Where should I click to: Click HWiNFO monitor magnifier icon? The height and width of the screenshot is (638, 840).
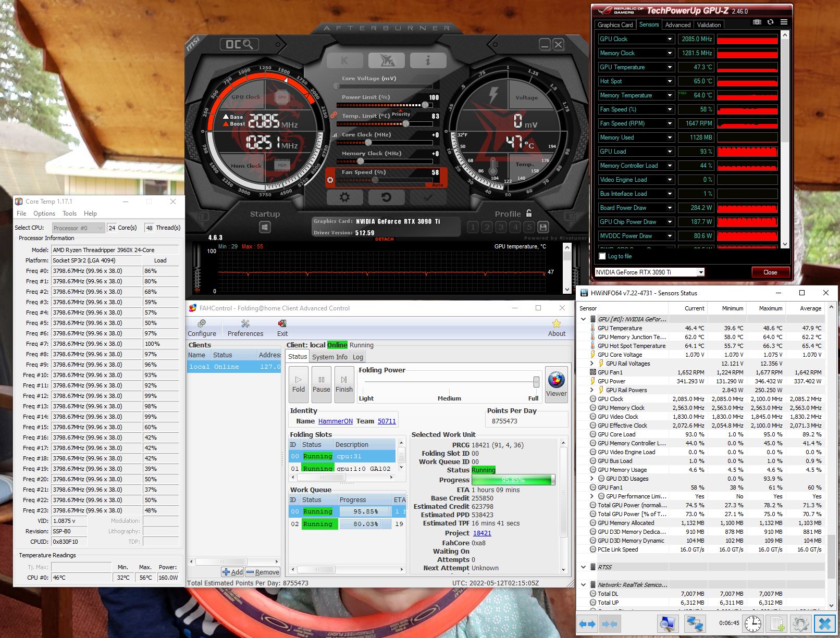[x=667, y=623]
